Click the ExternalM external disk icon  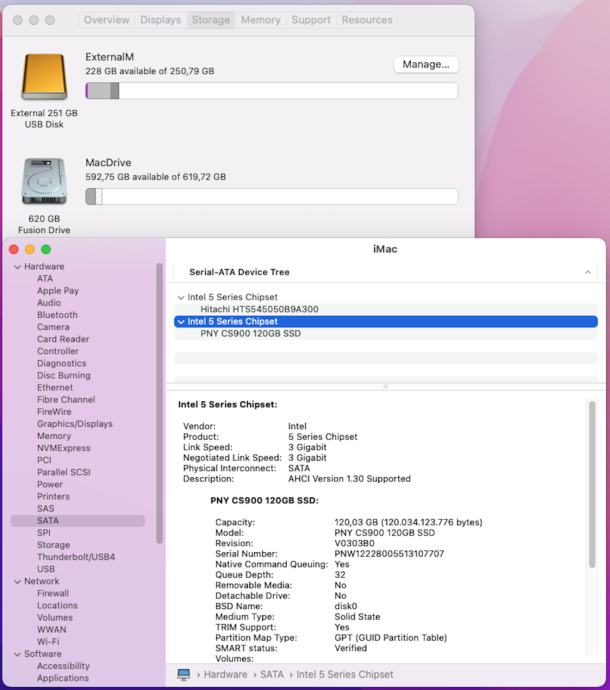[44, 77]
